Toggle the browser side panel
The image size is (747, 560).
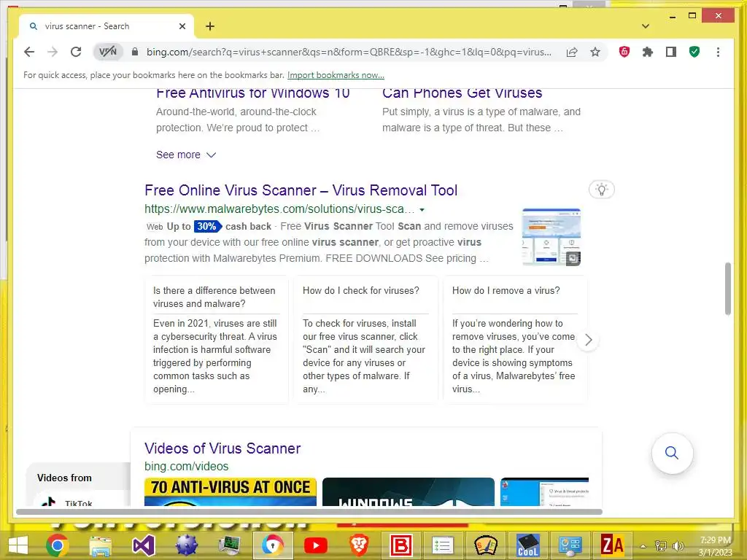671,52
